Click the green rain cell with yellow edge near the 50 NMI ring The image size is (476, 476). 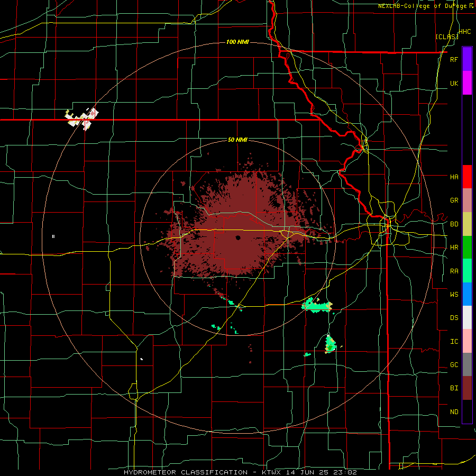(317, 305)
